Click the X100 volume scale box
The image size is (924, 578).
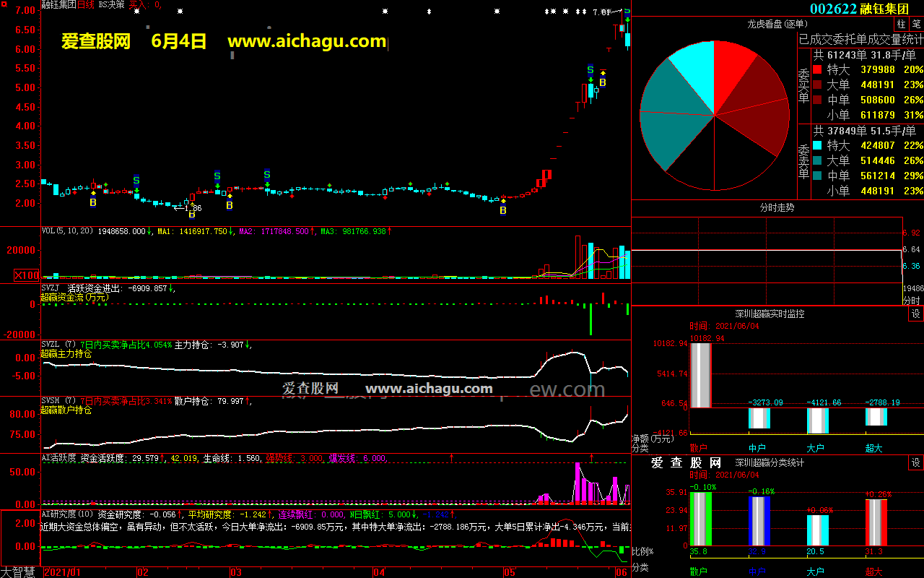coord(27,275)
